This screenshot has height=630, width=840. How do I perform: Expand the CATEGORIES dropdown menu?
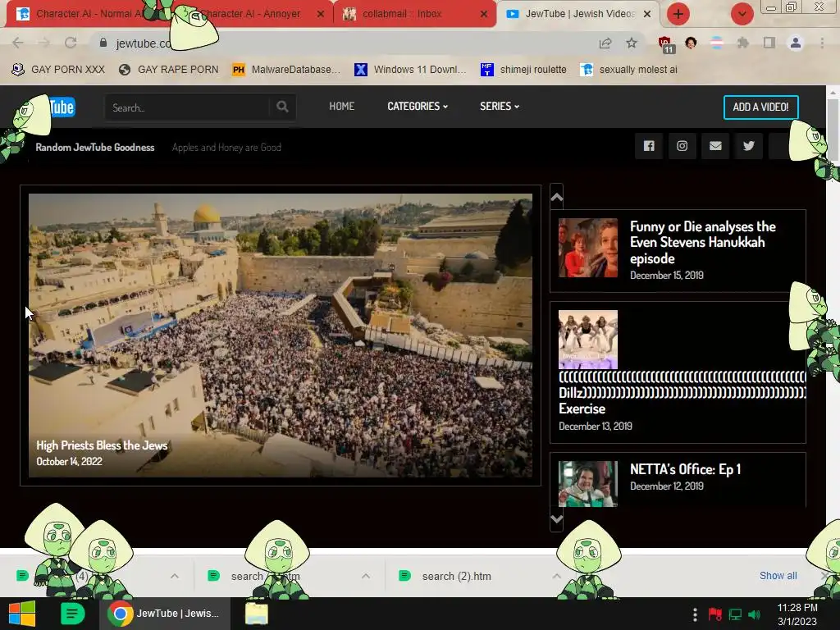tap(418, 106)
